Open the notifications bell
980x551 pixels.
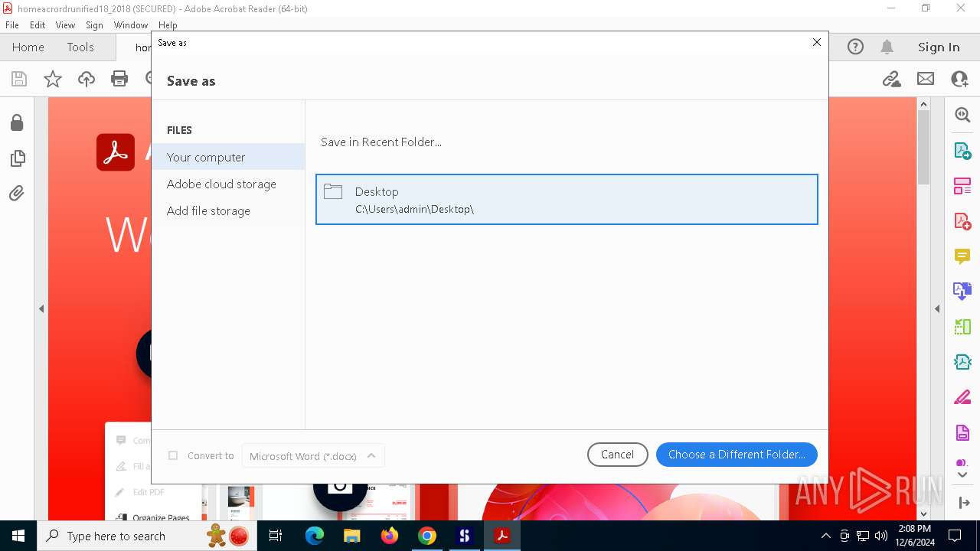(x=887, y=47)
